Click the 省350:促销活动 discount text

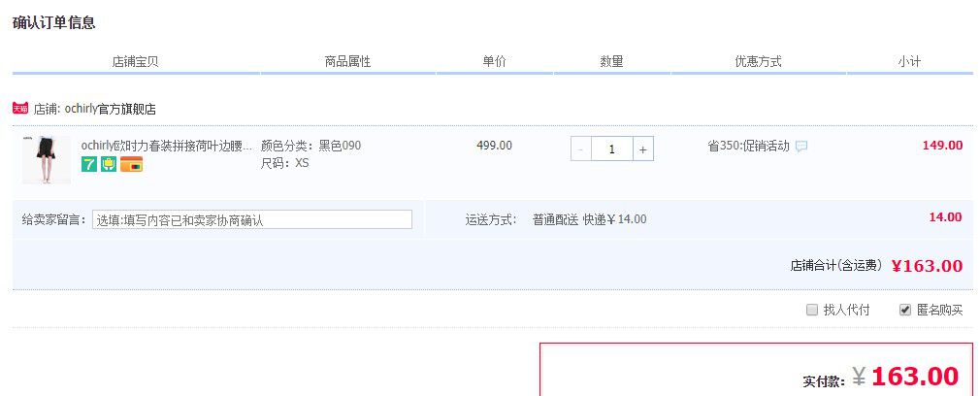click(749, 146)
